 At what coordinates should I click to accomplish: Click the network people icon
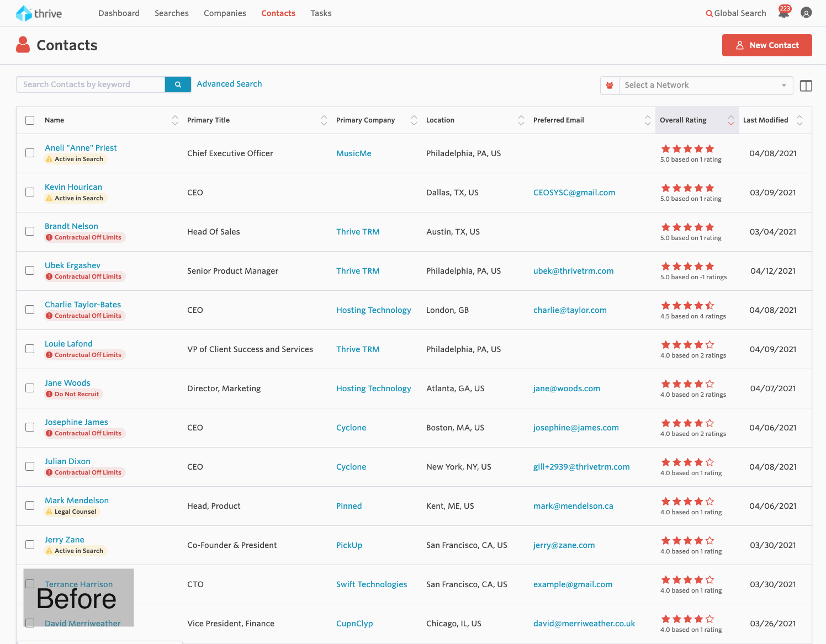tap(610, 86)
